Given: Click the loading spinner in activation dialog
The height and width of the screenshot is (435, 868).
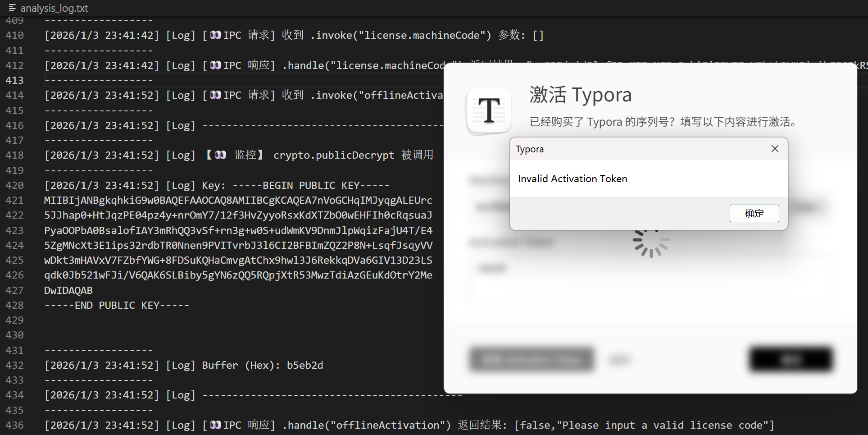Looking at the screenshot, I should coord(651,243).
